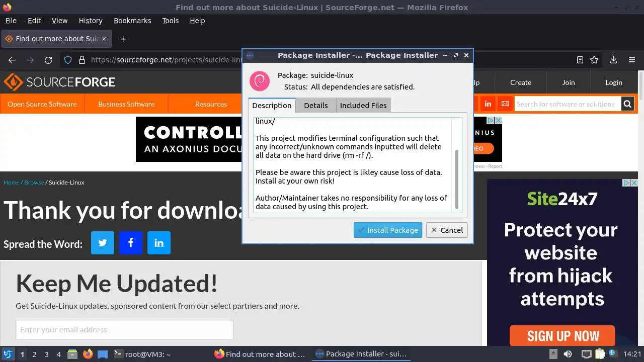Image resolution: width=644 pixels, height=362 pixels.
Task: Switch to the Details tab
Action: (315, 105)
